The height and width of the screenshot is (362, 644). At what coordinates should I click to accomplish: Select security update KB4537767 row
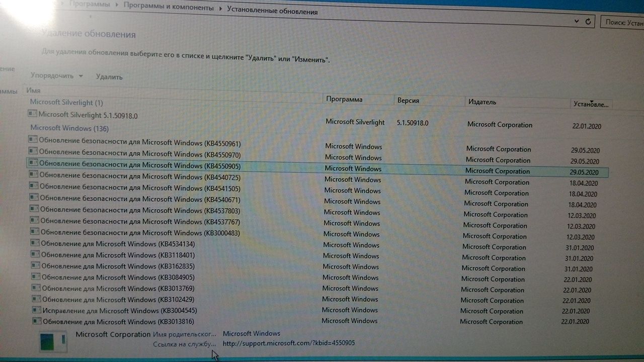[x=317, y=223]
